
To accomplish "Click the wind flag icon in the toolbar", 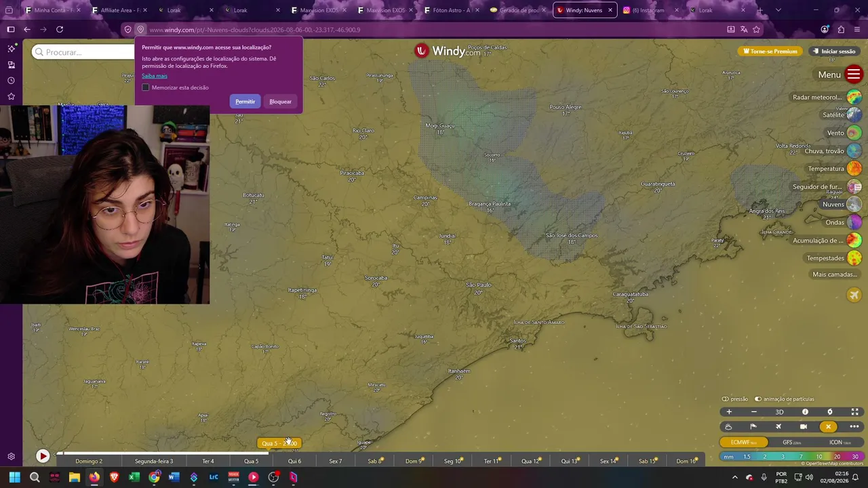I will [x=753, y=426].
